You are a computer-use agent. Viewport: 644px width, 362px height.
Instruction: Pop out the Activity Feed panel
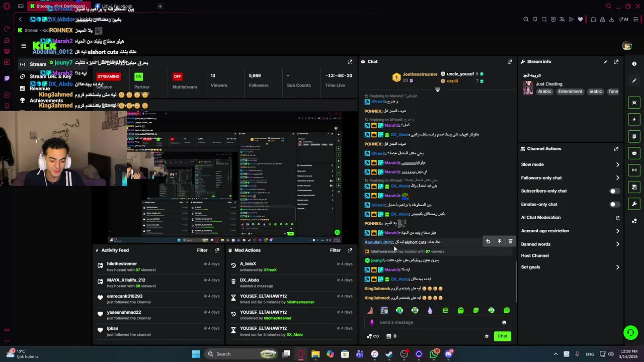point(217,250)
